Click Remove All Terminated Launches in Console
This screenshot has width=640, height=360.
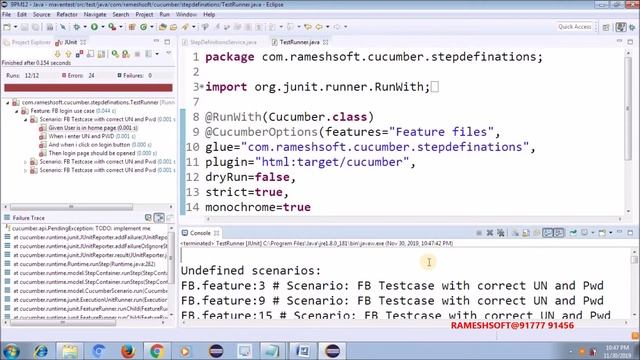tap(500, 233)
